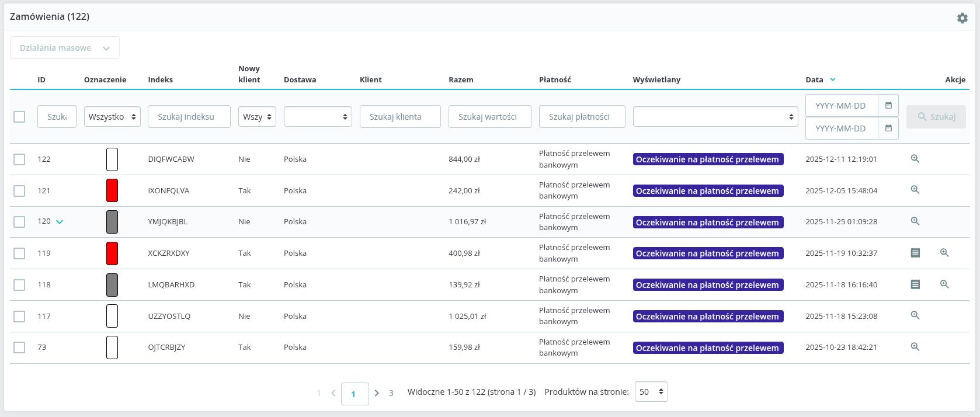The width and height of the screenshot is (980, 417).
Task: Focus the Szukaj klienta input field
Action: (x=400, y=117)
